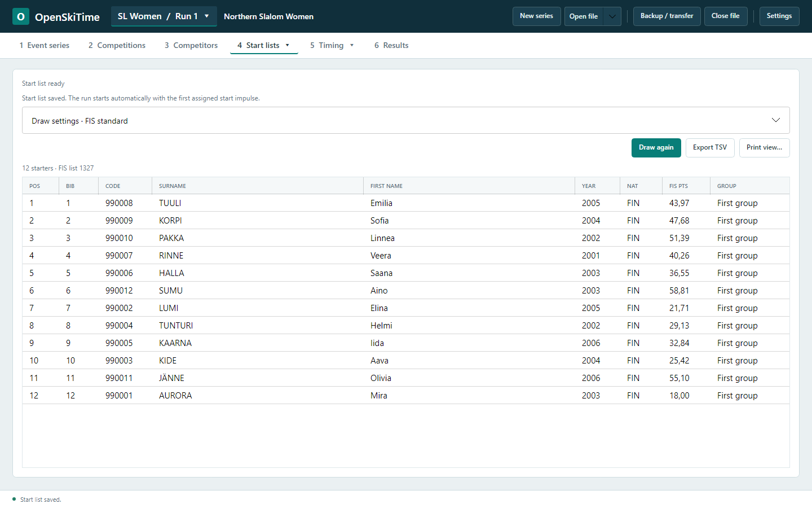Click the SURNAME column header
This screenshot has width=812, height=508.
(x=173, y=186)
